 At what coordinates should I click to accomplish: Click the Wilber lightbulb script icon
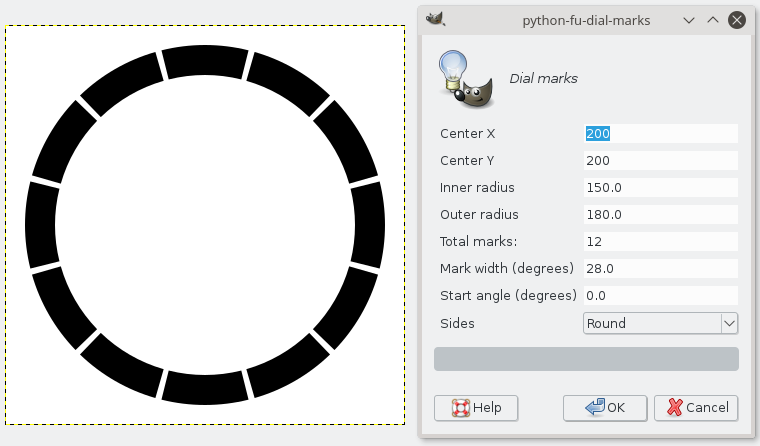pos(466,79)
